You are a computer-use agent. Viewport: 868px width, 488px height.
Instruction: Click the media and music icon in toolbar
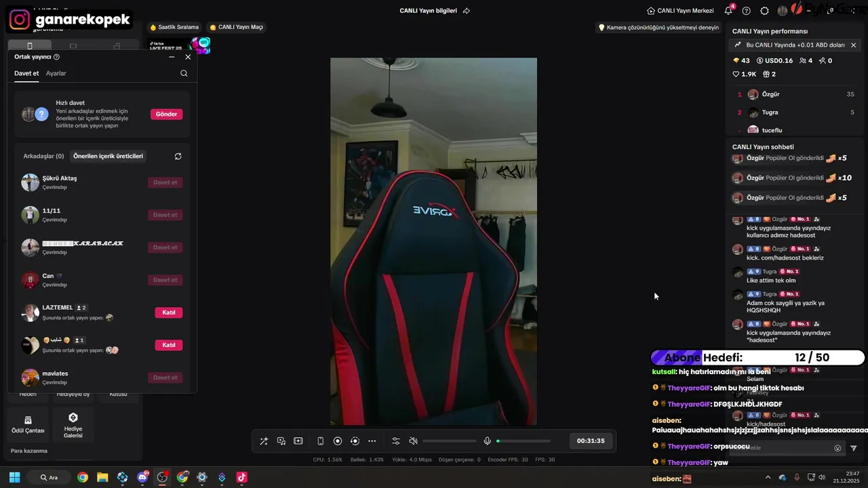click(281, 441)
